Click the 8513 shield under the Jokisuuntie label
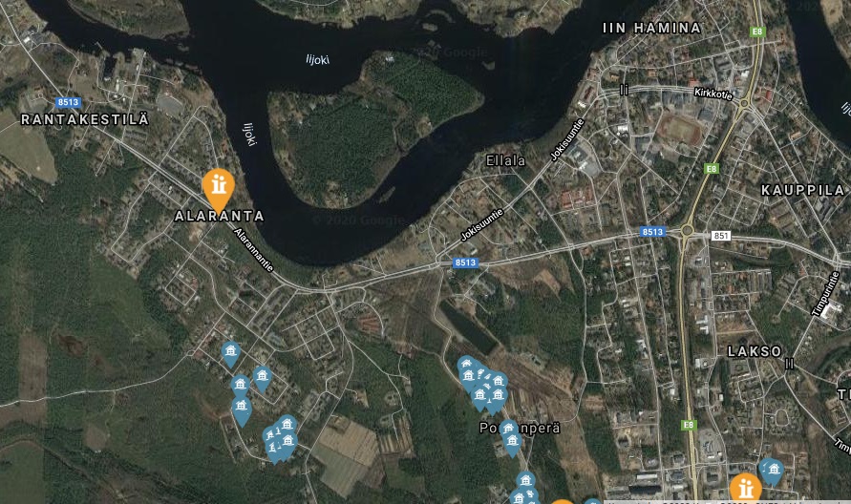Viewport: 851px width, 504px height. (465, 262)
